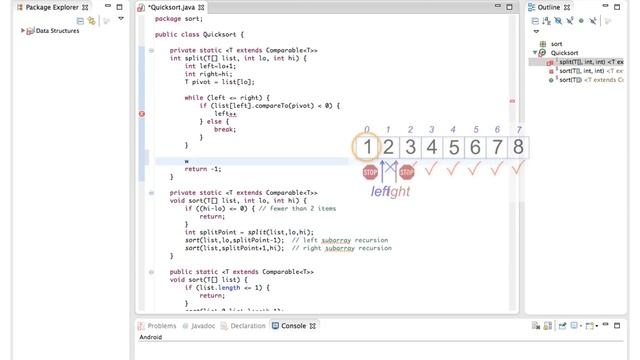640x360 pixels.
Task: Switch to the Package Explorer tab
Action: [52, 7]
